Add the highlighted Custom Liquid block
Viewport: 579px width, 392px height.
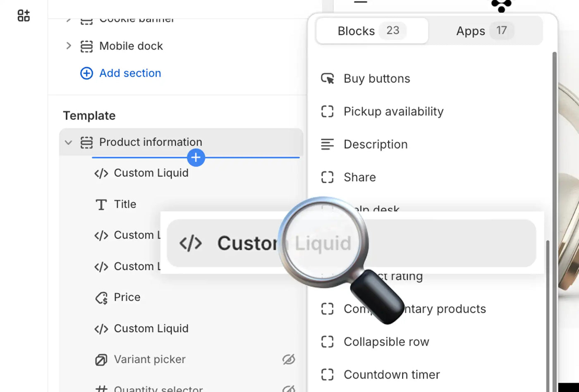(x=352, y=243)
